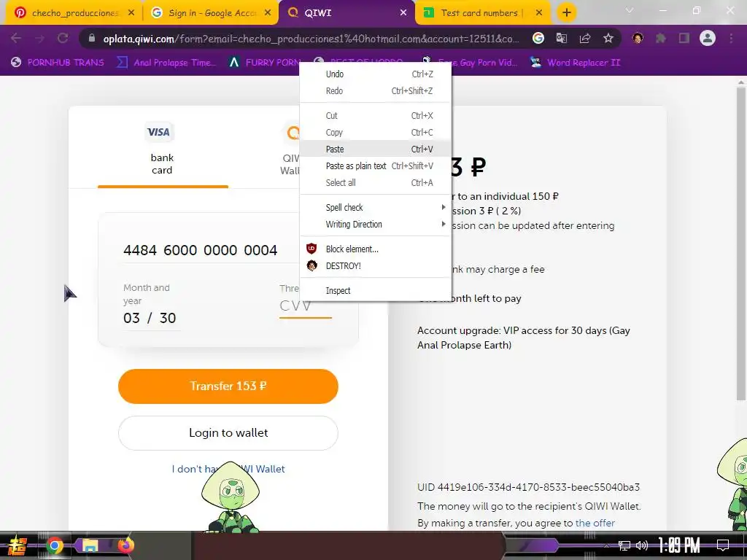Open Firefox from the taskbar
Image resolution: width=747 pixels, height=560 pixels.
pyautogui.click(x=125, y=545)
